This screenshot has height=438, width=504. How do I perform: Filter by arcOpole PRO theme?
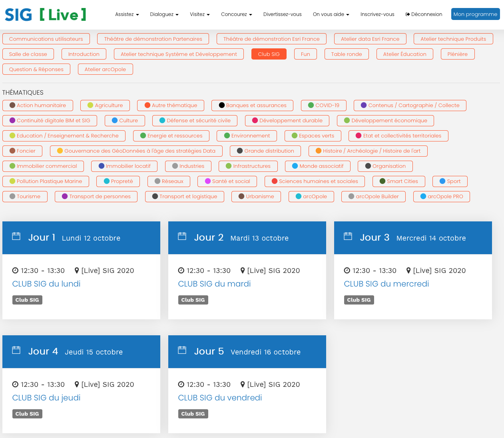point(442,196)
